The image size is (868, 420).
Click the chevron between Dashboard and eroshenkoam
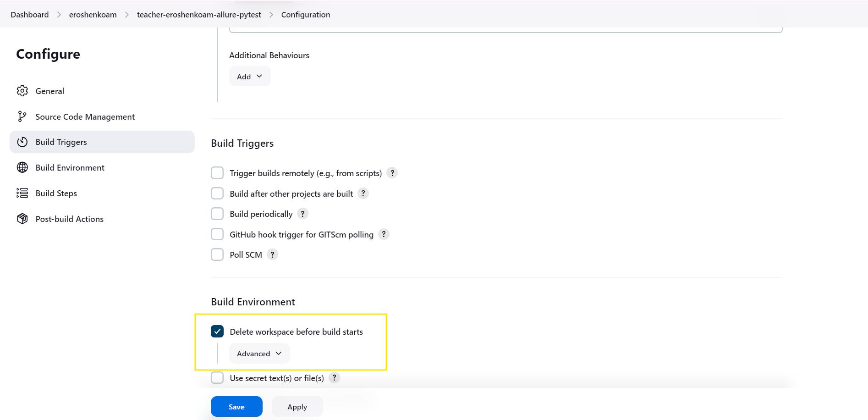(59, 15)
